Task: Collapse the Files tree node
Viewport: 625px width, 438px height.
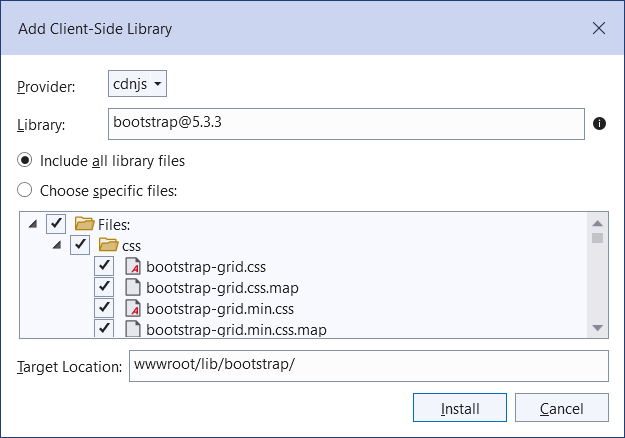Action: (x=33, y=224)
